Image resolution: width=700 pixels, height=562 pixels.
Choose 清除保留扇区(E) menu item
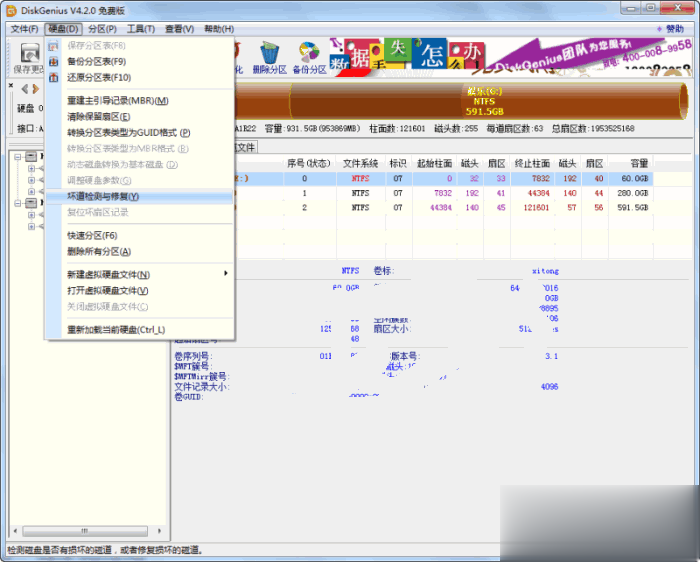click(x=98, y=117)
